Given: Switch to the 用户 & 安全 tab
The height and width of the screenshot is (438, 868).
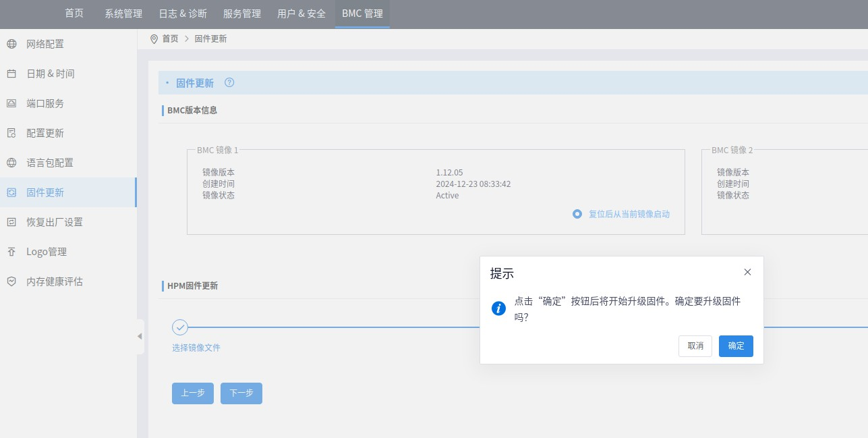Looking at the screenshot, I should click(301, 13).
